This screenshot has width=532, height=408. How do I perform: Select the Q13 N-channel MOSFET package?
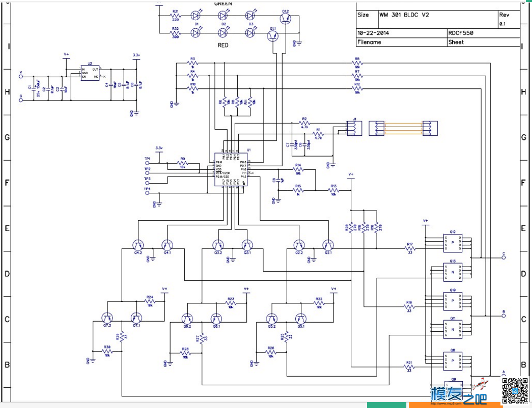tap(453, 272)
